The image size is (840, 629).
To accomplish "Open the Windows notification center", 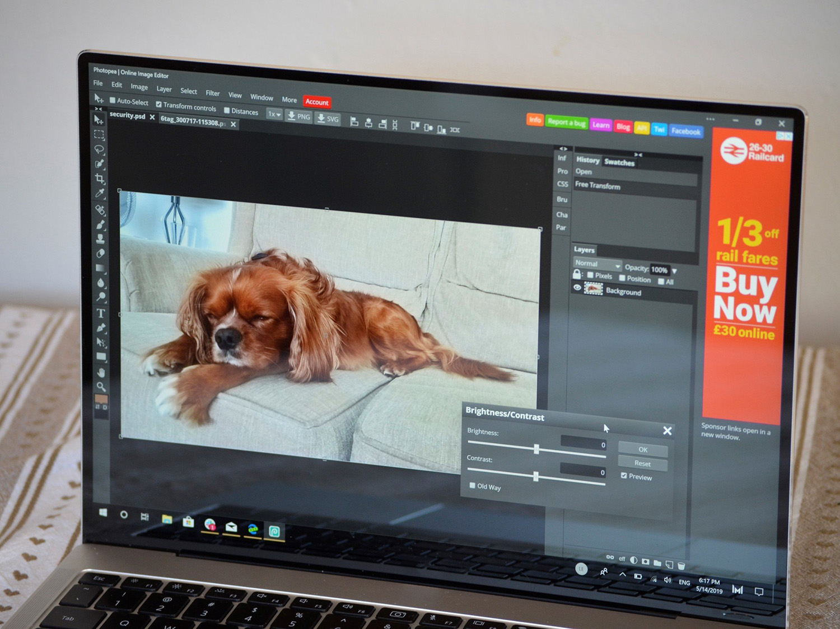I will coord(759,592).
